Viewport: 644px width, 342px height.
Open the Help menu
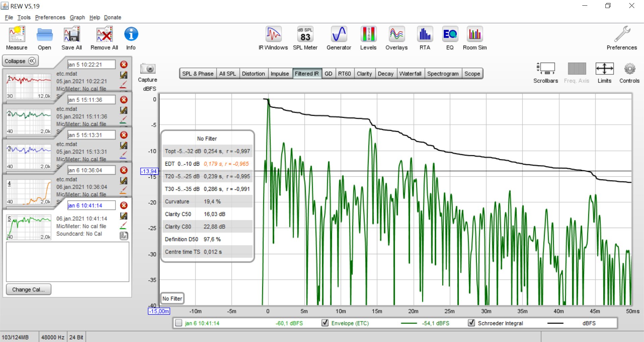95,17
